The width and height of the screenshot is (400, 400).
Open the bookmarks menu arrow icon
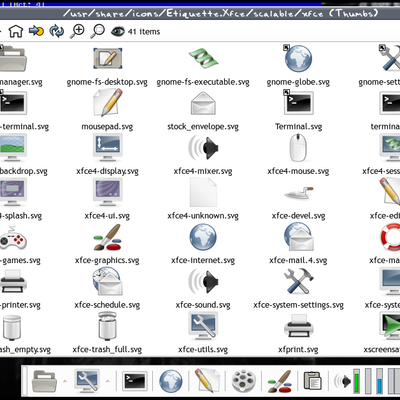[36, 31]
